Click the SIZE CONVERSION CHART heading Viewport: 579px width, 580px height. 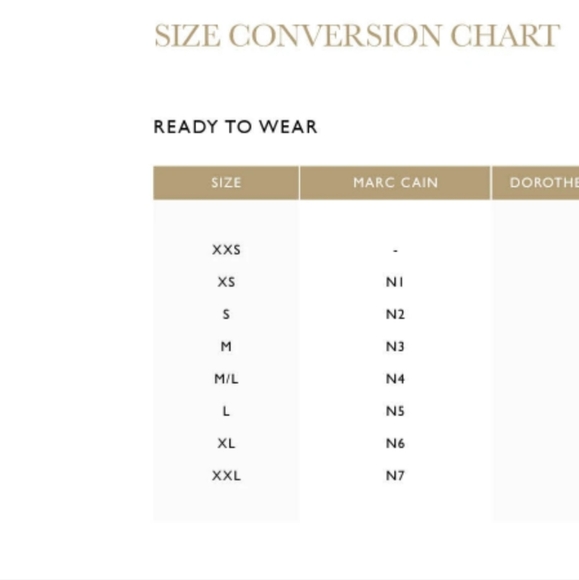pyautogui.click(x=357, y=36)
